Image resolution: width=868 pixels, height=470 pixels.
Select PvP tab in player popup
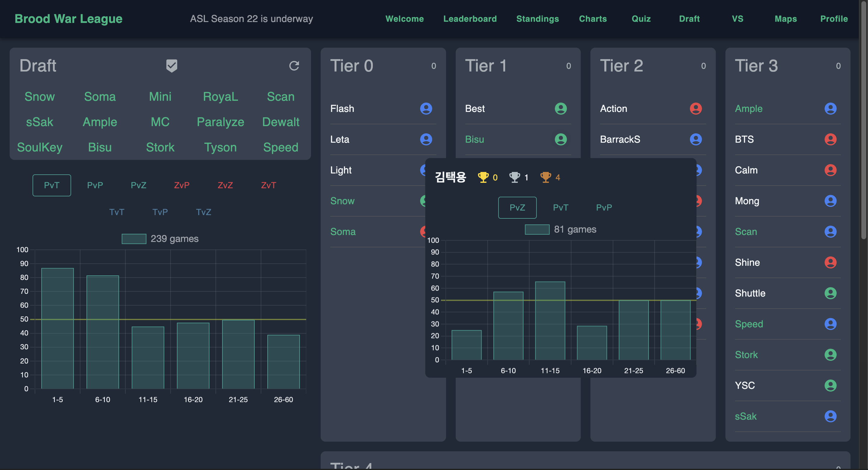pyautogui.click(x=604, y=207)
